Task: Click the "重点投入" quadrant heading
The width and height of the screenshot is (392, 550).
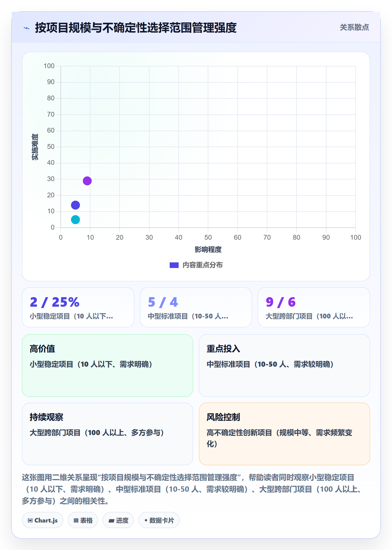Action: click(223, 349)
